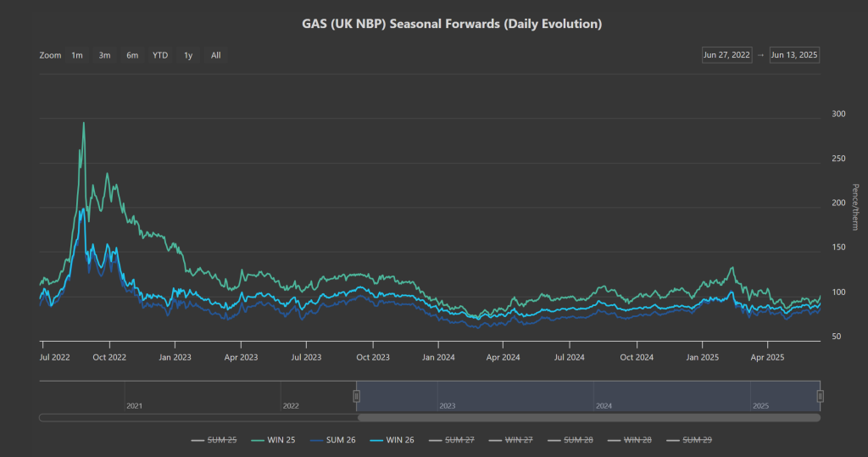Edit the Jun 27, 2022 start date
The width and height of the screenshot is (868, 457).
click(726, 55)
